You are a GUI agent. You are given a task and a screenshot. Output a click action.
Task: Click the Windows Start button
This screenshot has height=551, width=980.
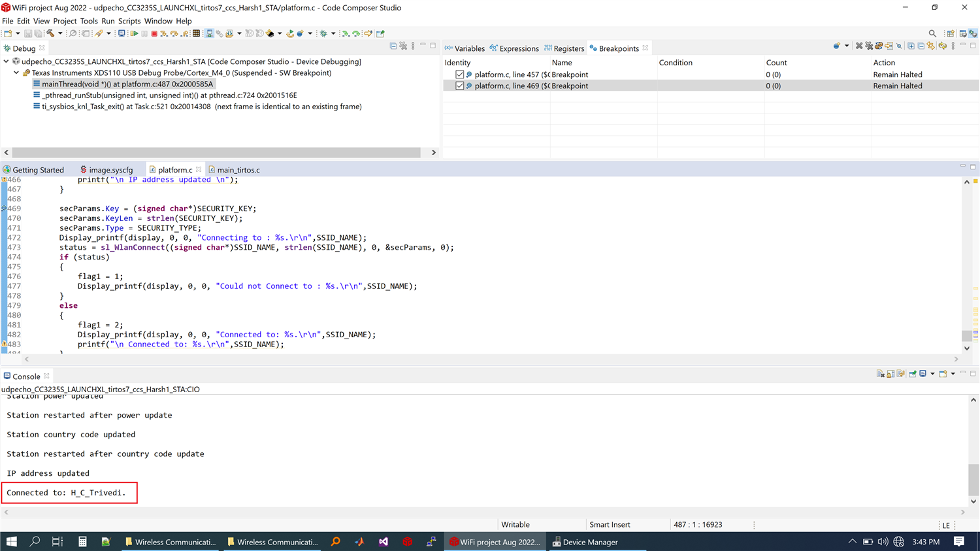[11, 542]
